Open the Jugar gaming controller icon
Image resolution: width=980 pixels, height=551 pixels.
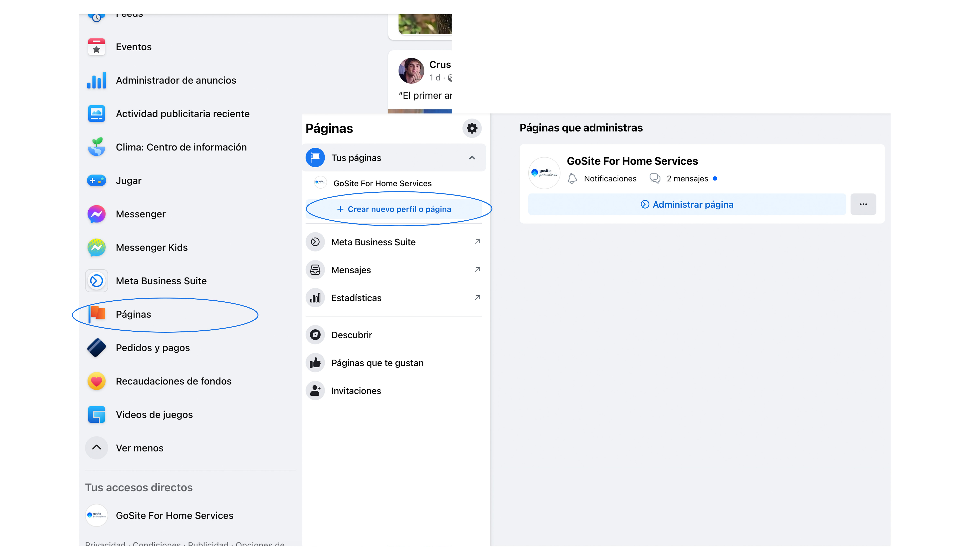click(97, 181)
